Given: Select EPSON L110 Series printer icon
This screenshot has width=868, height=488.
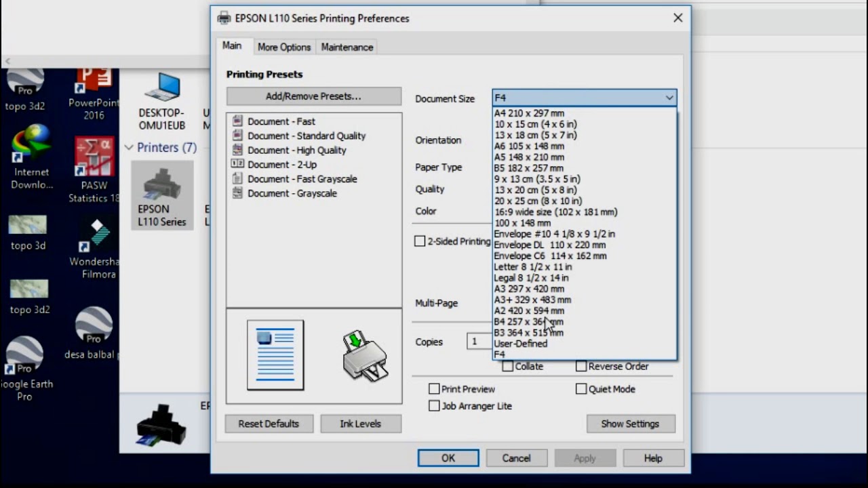Looking at the screenshot, I should (x=162, y=195).
